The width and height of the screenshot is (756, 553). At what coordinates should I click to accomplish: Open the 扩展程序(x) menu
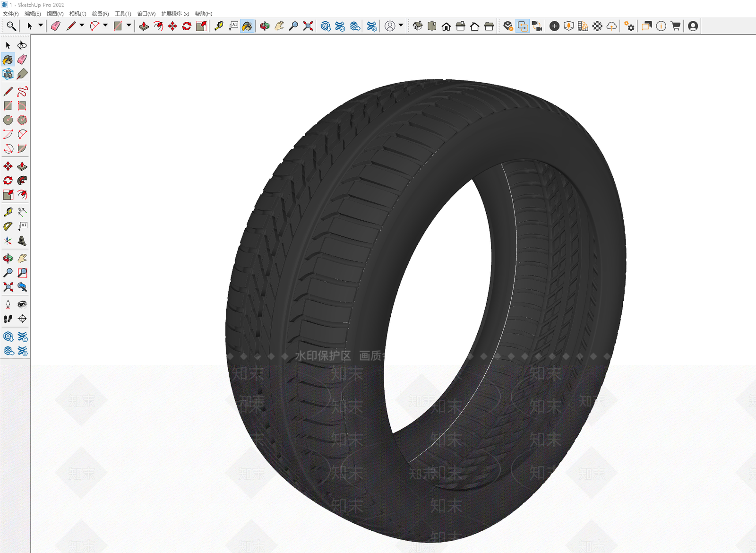tap(175, 14)
